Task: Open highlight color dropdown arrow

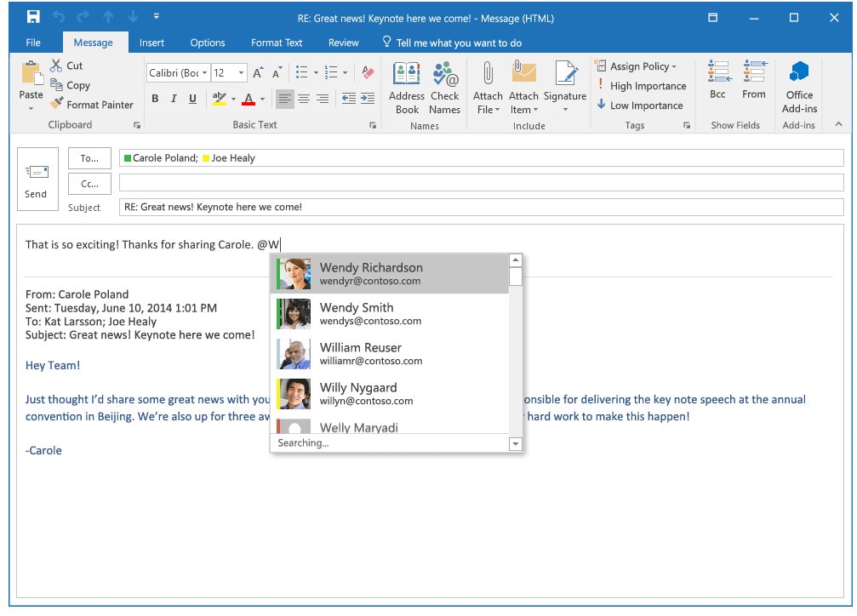Action: pyautogui.click(x=233, y=99)
